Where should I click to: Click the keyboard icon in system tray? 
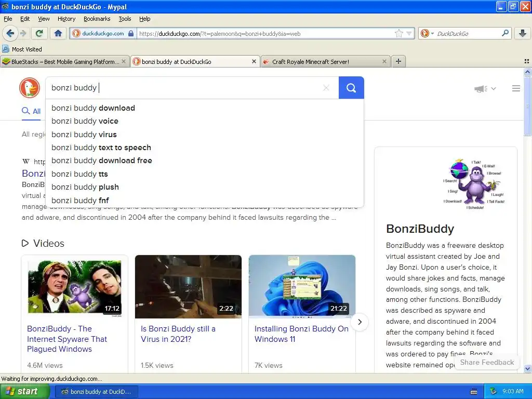pyautogui.click(x=474, y=392)
